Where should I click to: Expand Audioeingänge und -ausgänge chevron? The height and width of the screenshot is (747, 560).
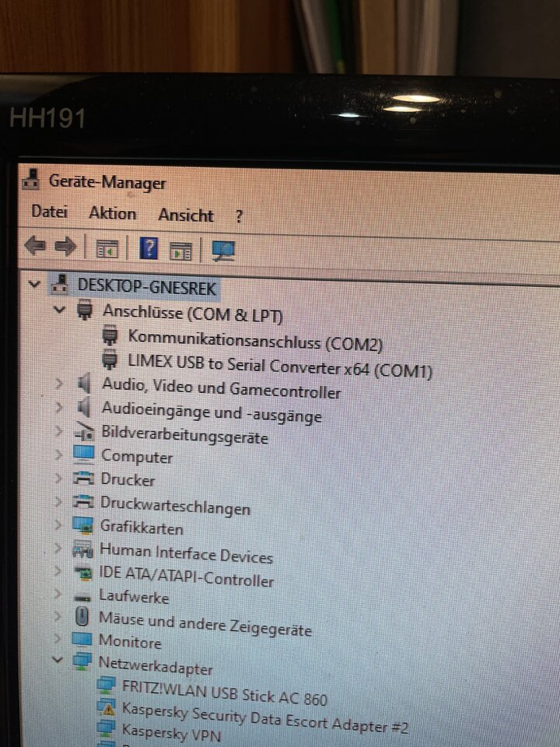point(59,407)
